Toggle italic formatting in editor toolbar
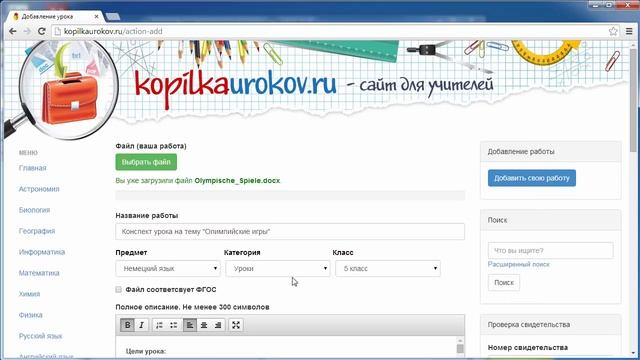Viewport: 640px width, 360px height. (x=142, y=325)
